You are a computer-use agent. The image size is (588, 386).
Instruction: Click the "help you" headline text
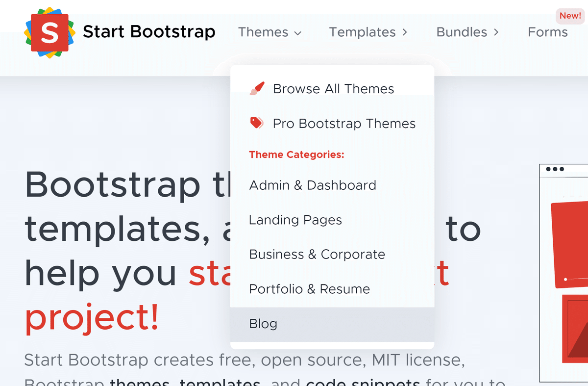pyautogui.click(x=100, y=273)
